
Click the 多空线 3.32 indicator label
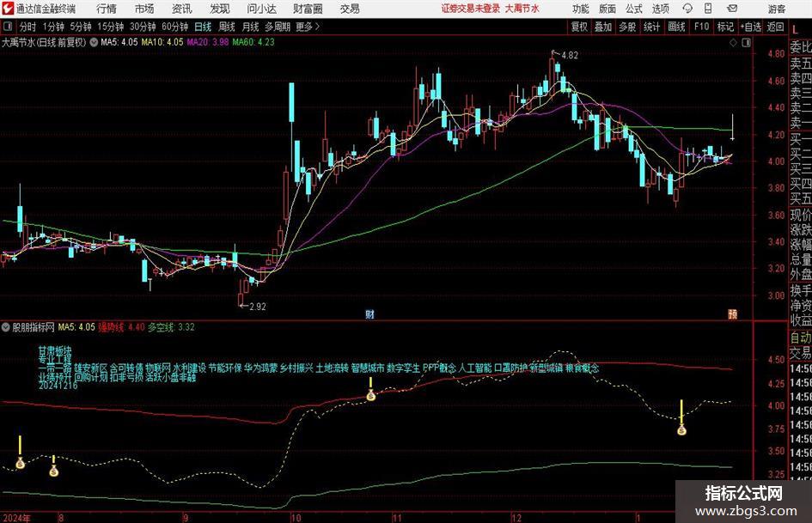(x=171, y=327)
